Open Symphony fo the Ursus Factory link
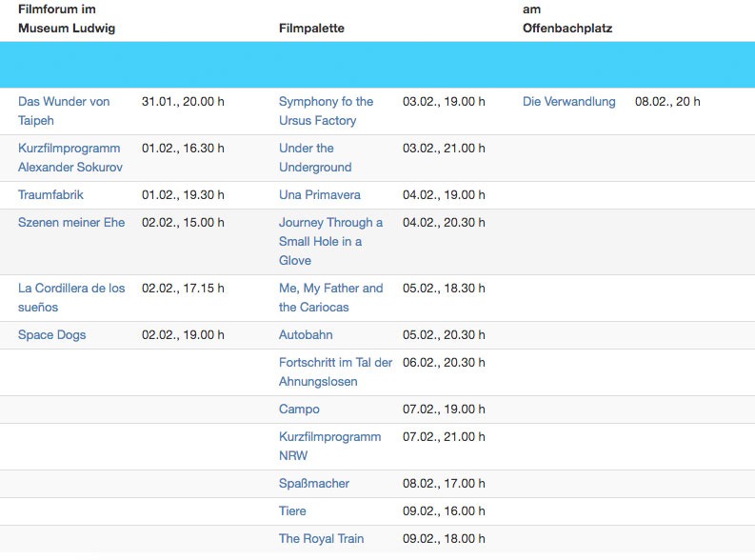The height and width of the screenshot is (560, 755). coord(326,110)
